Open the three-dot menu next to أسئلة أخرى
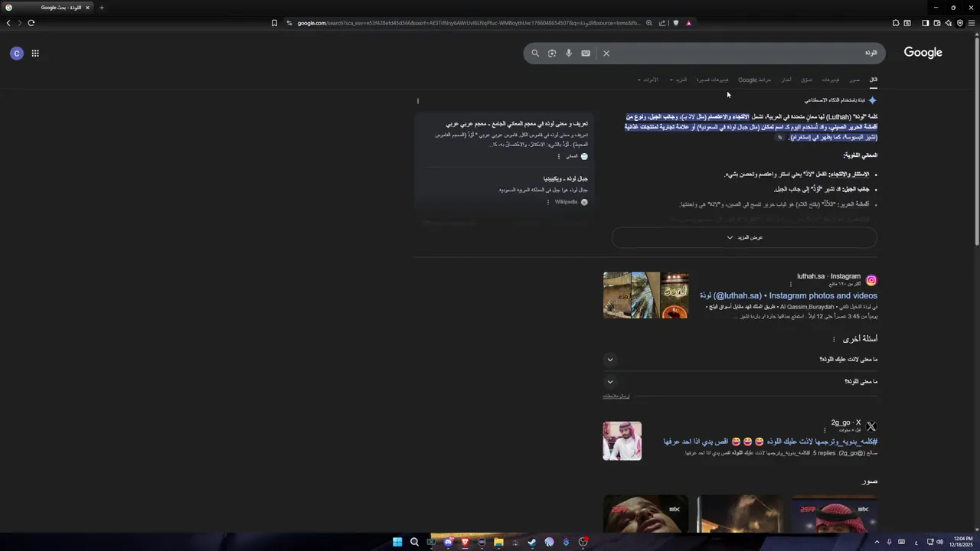Image resolution: width=980 pixels, height=551 pixels. 834,339
